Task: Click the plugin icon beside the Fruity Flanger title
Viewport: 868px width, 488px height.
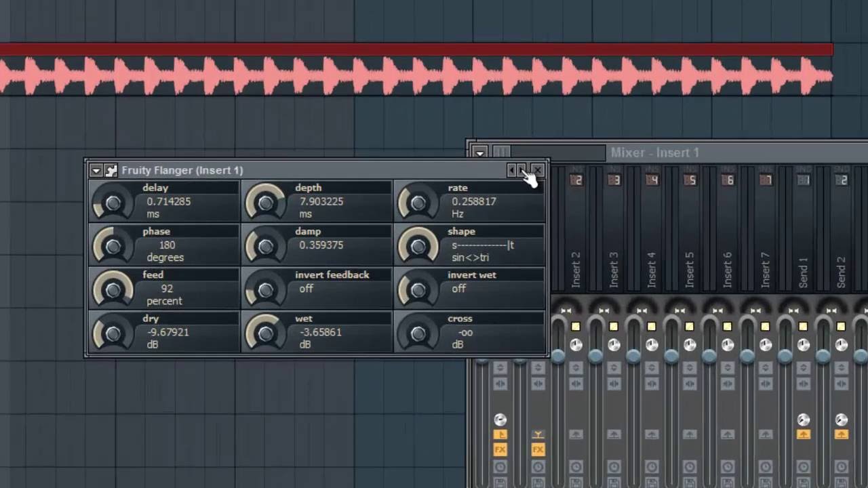Action: point(111,170)
